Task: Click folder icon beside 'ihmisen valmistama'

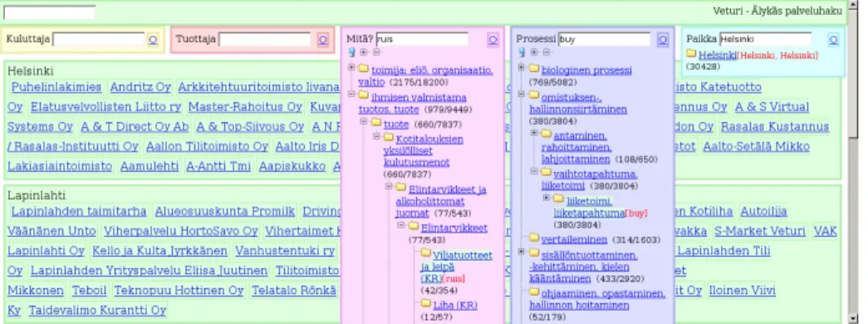Action: [363, 95]
